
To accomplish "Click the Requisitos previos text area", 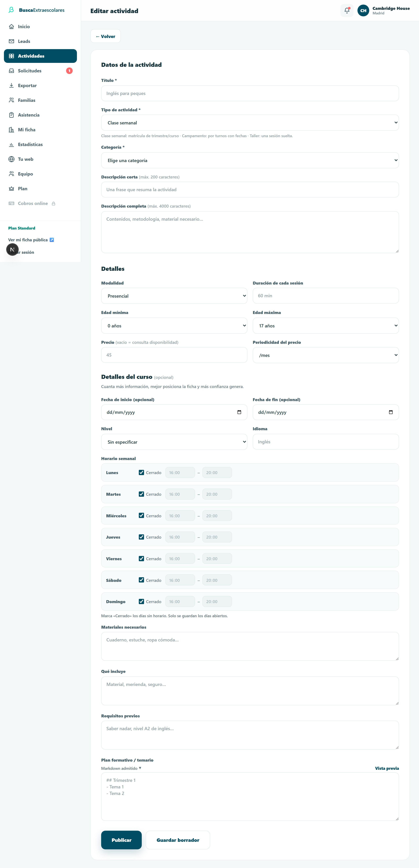I will coord(250,735).
